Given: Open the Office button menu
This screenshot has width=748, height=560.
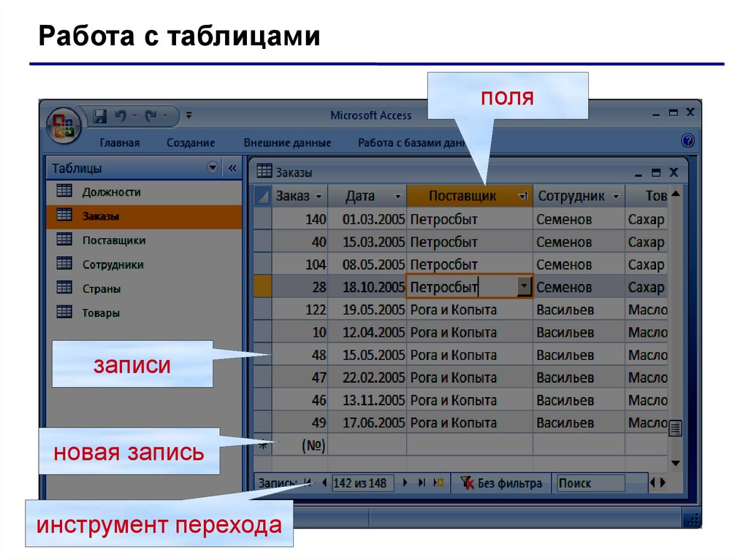Looking at the screenshot, I should [64, 125].
